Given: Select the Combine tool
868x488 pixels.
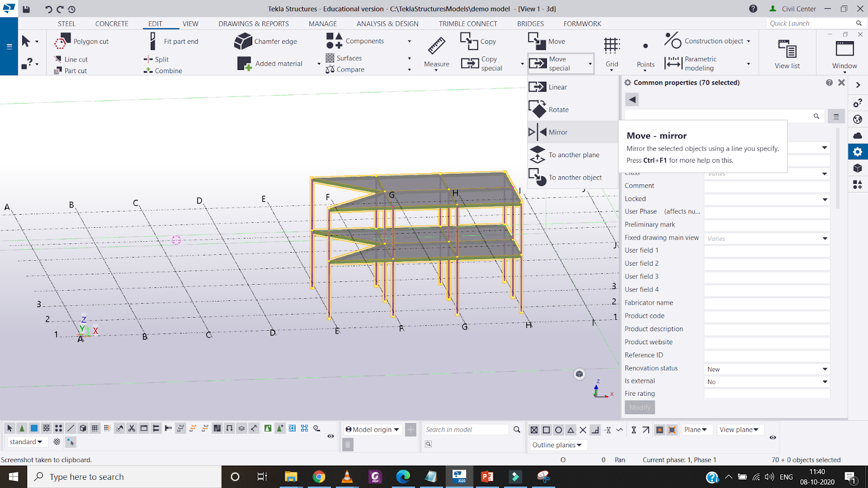Looking at the screenshot, I should pyautogui.click(x=163, y=70).
